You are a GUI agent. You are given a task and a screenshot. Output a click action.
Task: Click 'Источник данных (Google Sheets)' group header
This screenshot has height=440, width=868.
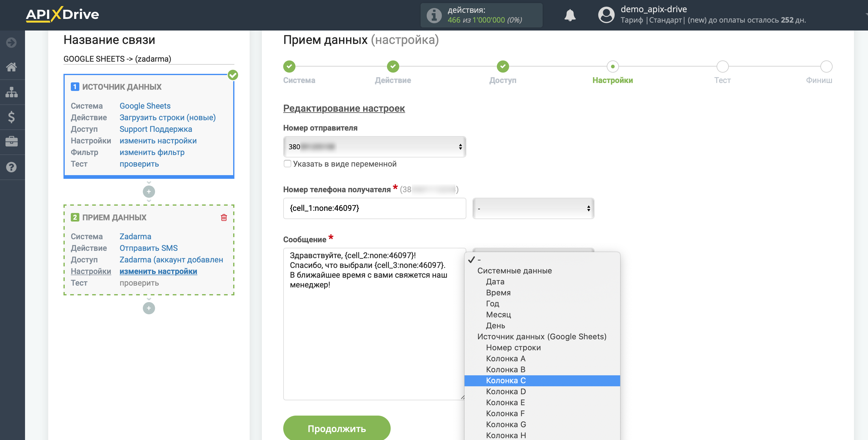(x=541, y=337)
